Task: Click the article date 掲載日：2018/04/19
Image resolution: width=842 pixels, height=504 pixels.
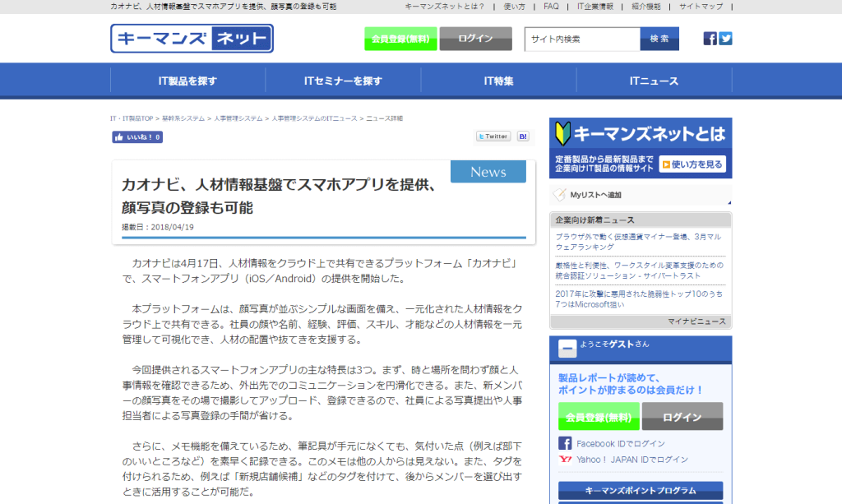Action: pos(158,227)
